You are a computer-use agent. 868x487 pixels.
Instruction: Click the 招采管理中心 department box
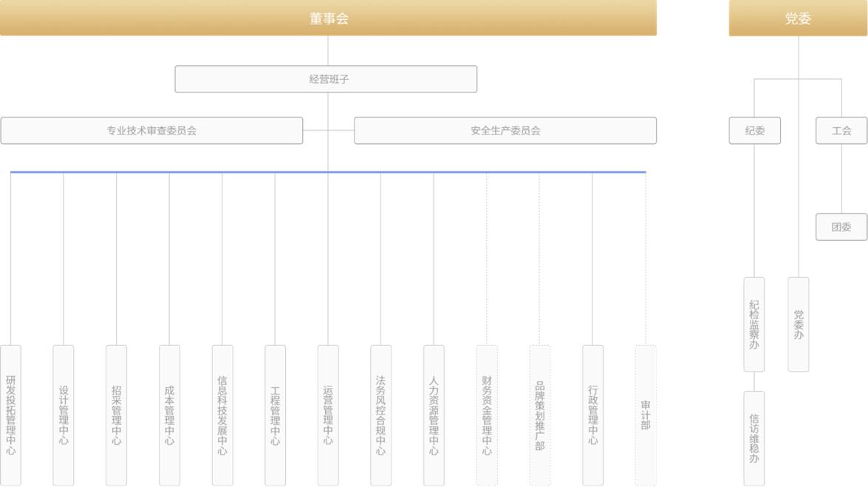click(116, 415)
